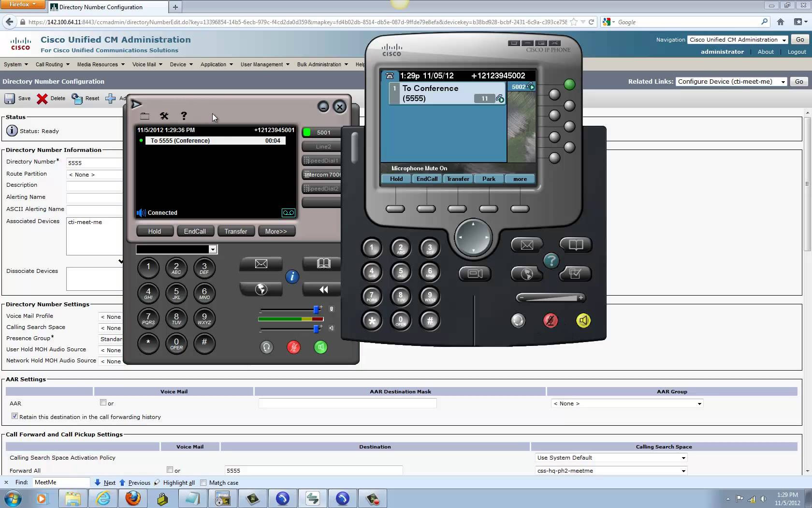The height and width of the screenshot is (508, 812).
Task: Open the directories book icon on softphone
Action: click(x=323, y=263)
